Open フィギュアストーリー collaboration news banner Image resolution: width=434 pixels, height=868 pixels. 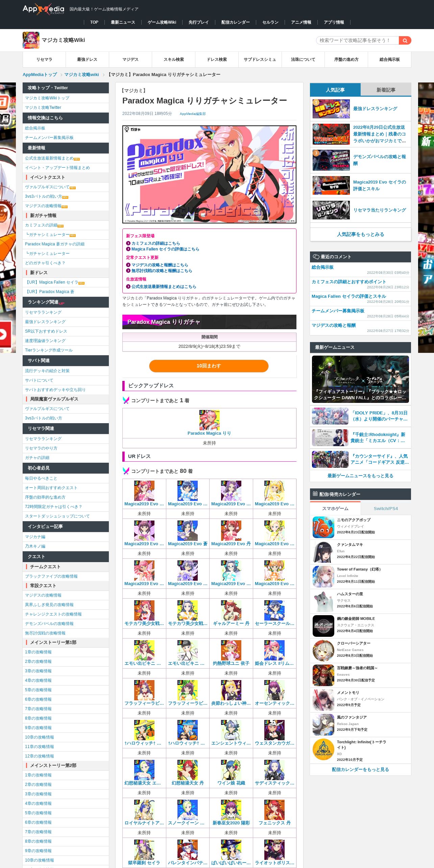(360, 379)
